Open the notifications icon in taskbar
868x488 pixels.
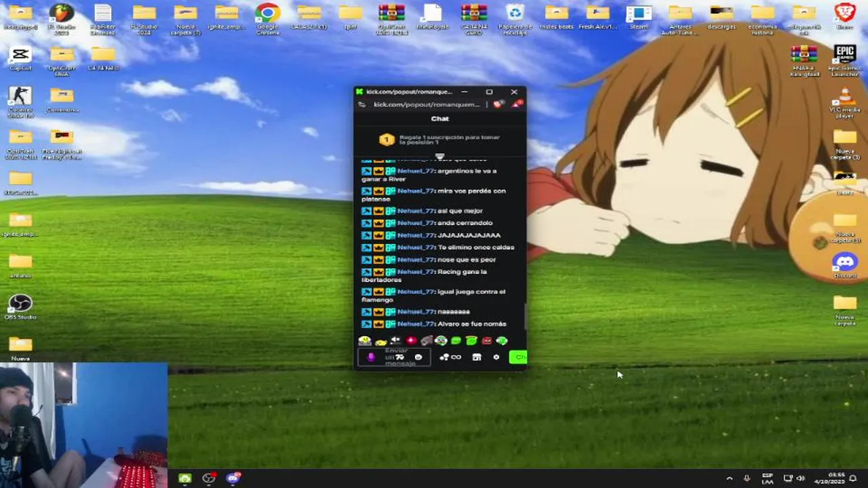[854, 479]
